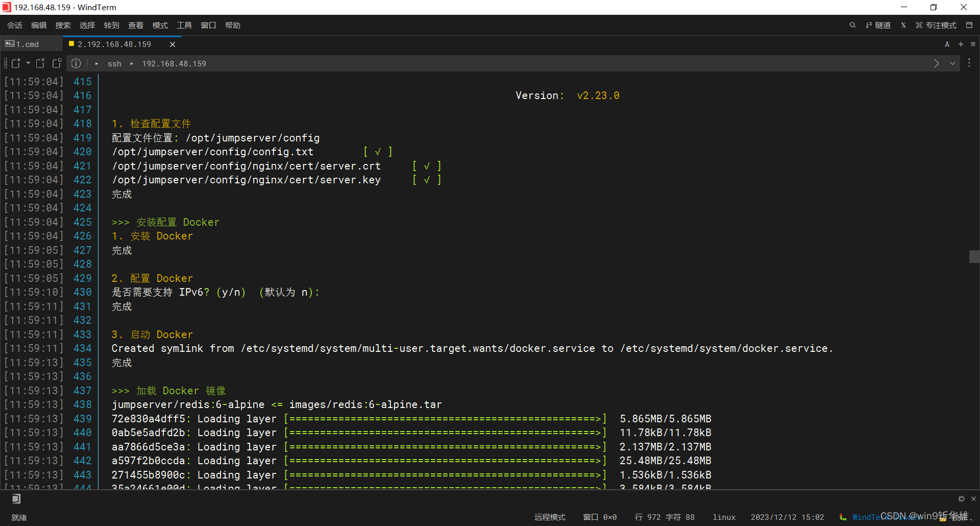Click the duplicate session icon
The width and height of the screenshot is (980, 526).
coord(57,63)
